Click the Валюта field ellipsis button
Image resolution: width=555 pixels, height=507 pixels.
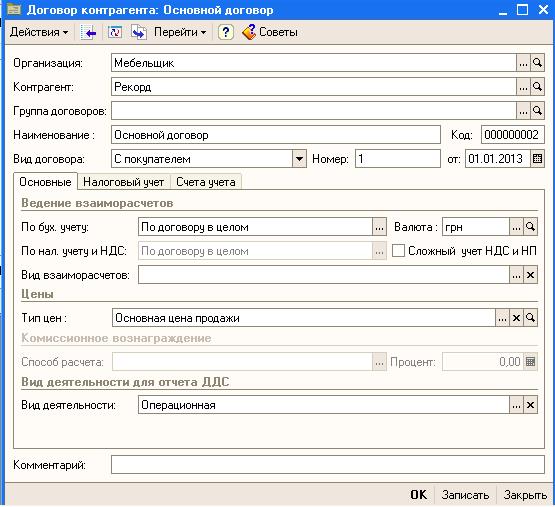pyautogui.click(x=516, y=227)
